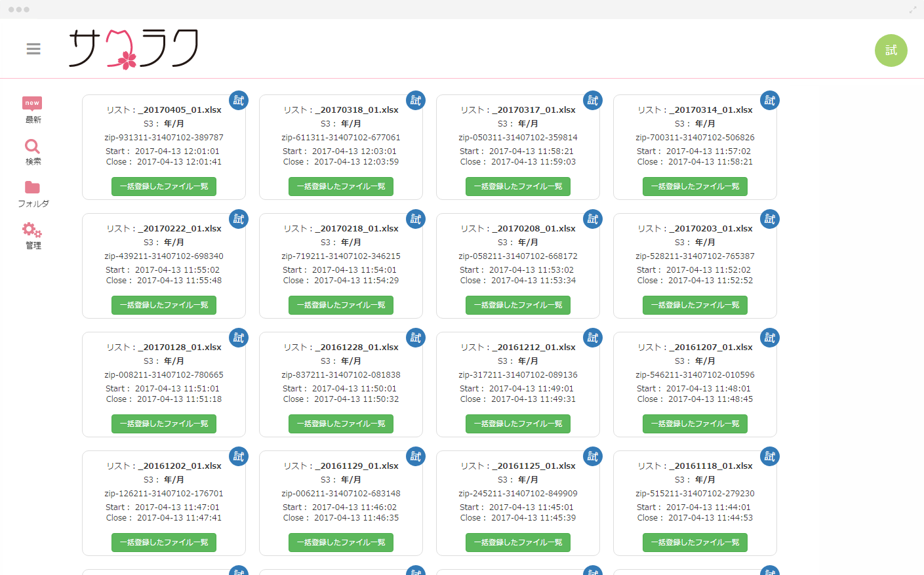The width and height of the screenshot is (924, 575).
Task: Open file list for _20170318_01.xlsx
Action: pyautogui.click(x=341, y=186)
